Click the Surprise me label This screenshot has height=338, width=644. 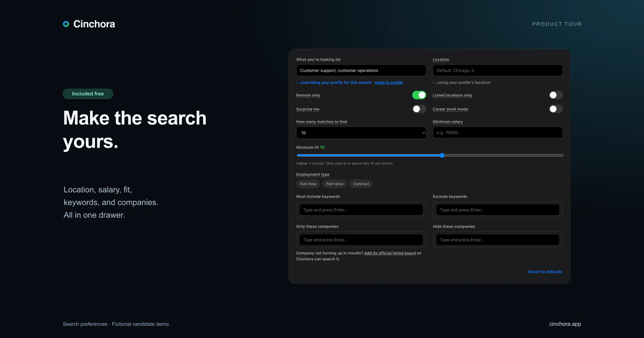click(x=308, y=109)
